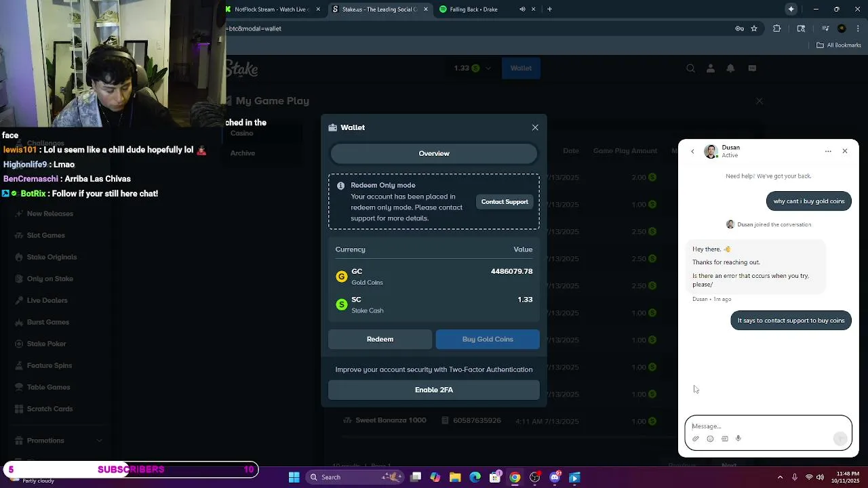Open the GIF picker in chat
The width and height of the screenshot is (868, 488).
[x=724, y=439]
